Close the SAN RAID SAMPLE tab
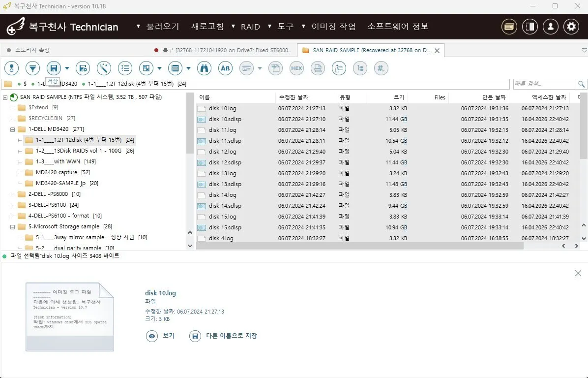 pos(437,50)
